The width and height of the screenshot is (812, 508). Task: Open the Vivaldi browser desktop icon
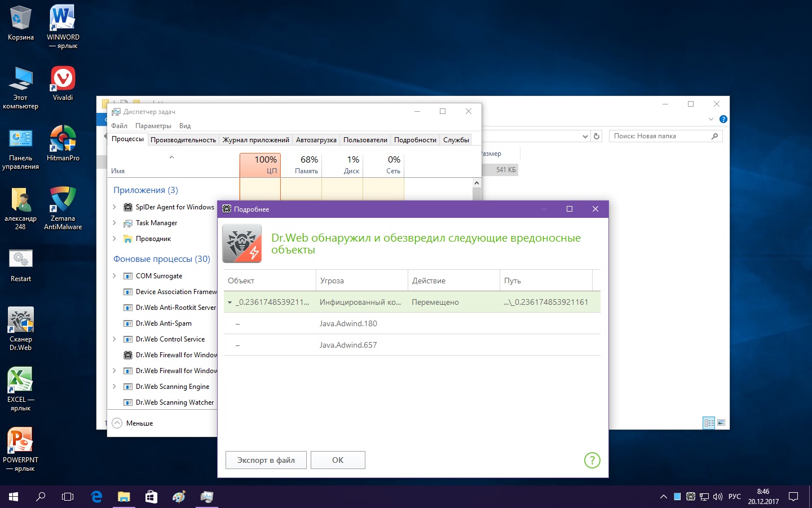point(63,78)
